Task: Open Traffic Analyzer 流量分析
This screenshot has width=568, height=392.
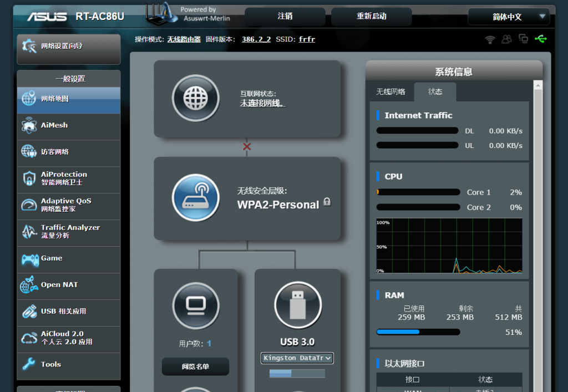Action: tap(68, 232)
